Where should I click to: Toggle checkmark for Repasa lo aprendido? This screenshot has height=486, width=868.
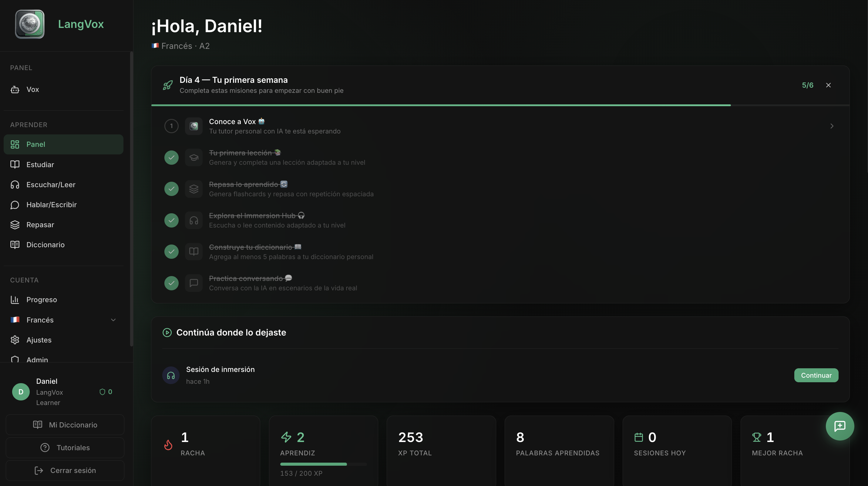pos(171,189)
